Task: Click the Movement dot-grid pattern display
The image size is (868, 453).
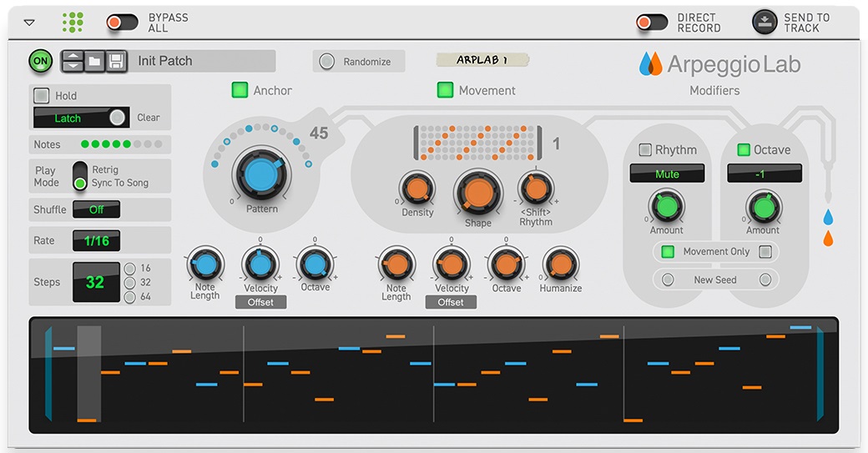Action: pyautogui.click(x=478, y=143)
